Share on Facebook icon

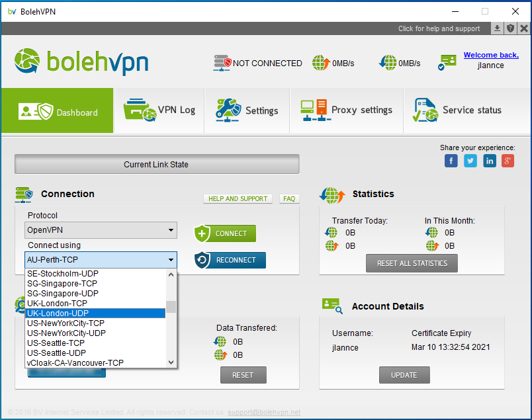[451, 161]
